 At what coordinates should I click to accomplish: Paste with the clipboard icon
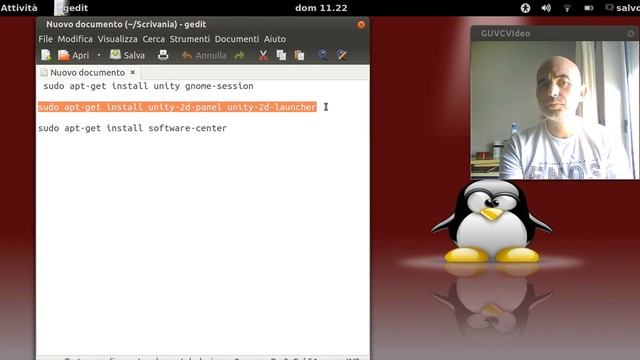[299, 55]
